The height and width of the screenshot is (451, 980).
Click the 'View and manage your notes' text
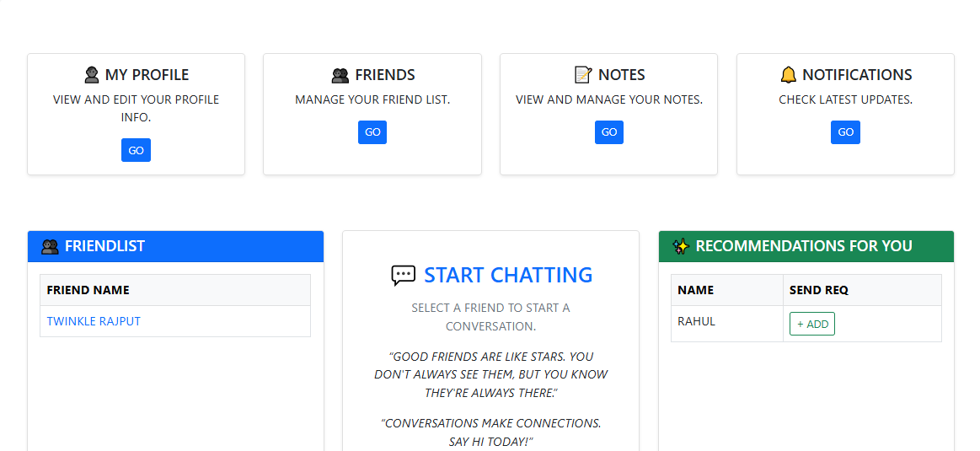[608, 99]
